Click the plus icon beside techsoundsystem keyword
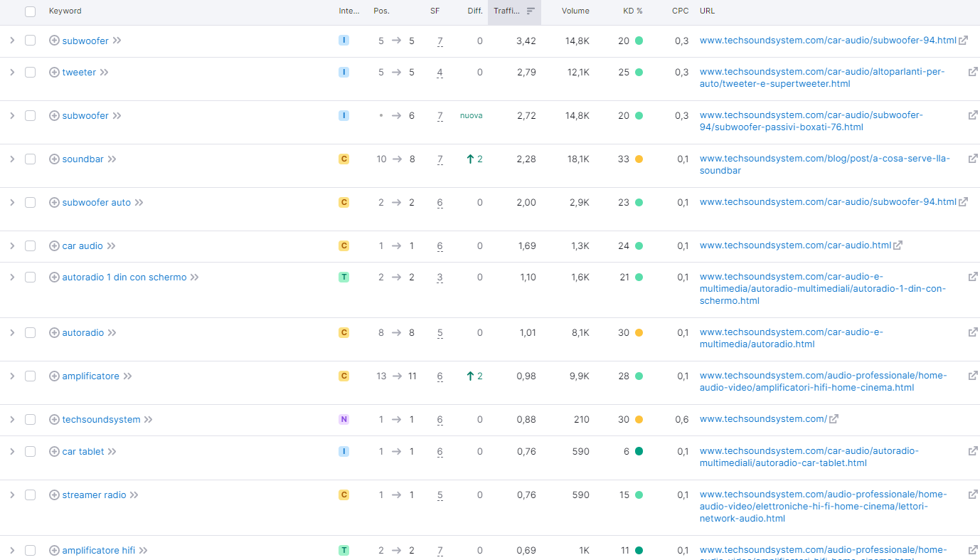 54,419
